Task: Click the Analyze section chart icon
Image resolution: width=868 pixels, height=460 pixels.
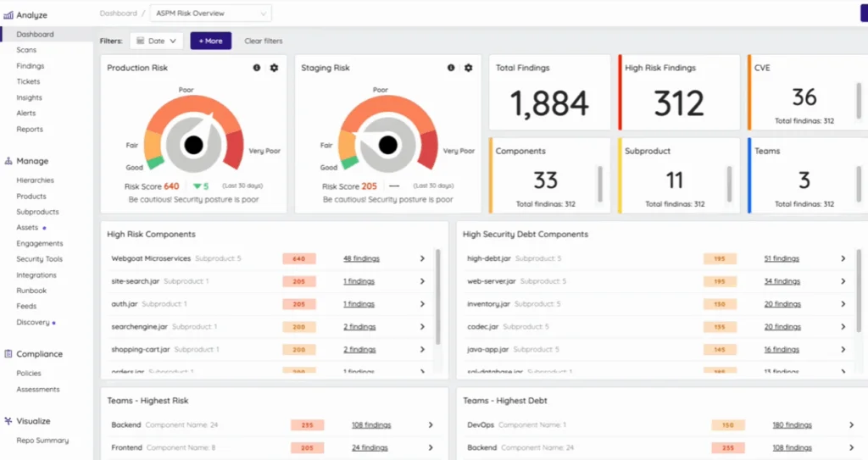Action: 8,15
